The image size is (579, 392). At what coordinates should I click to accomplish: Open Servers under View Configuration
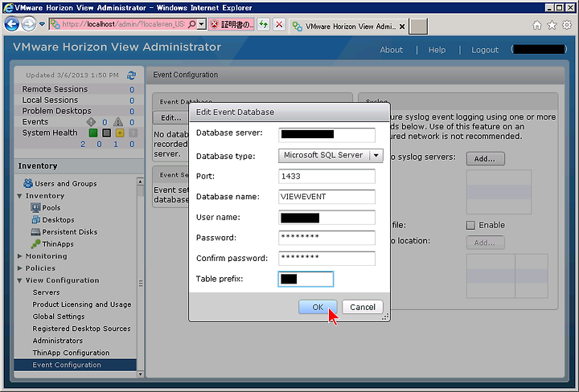click(46, 292)
